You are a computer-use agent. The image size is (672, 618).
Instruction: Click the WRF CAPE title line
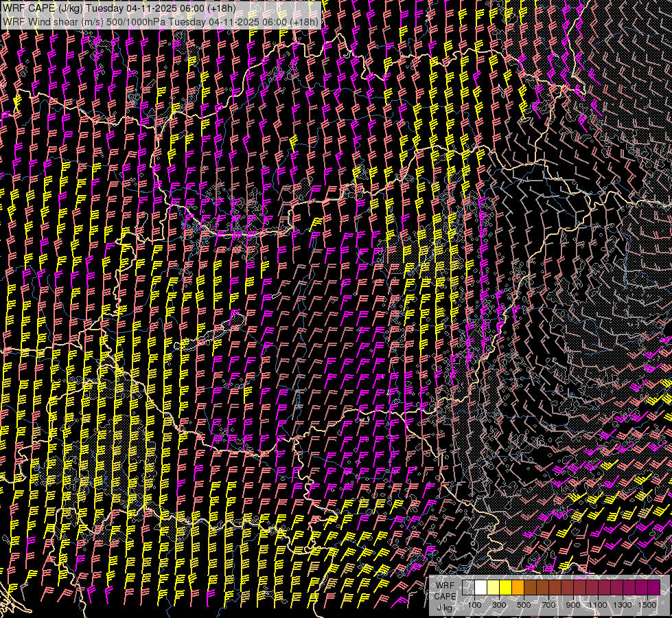pyautogui.click(x=119, y=8)
